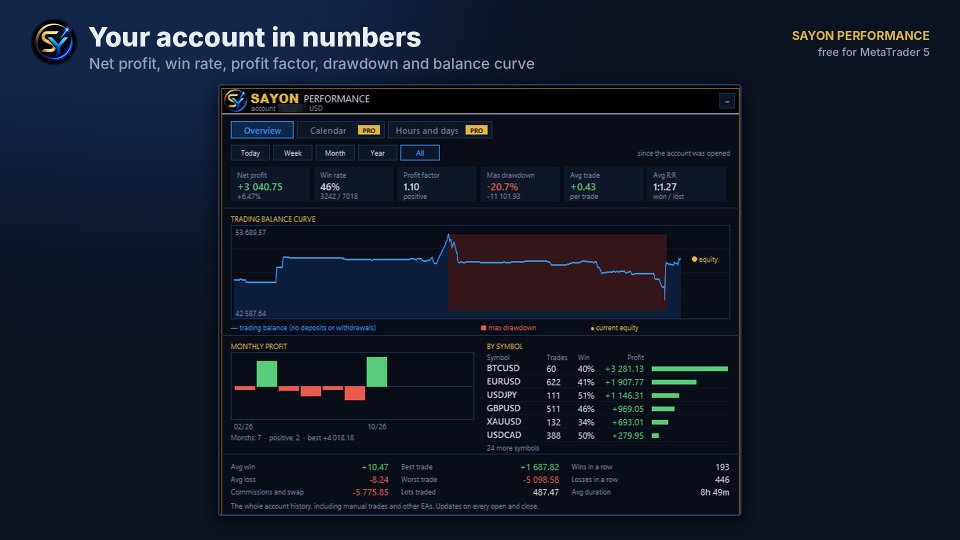Image resolution: width=960 pixels, height=540 pixels.
Task: Click the Sayon logo in the page header
Action: pos(54,42)
